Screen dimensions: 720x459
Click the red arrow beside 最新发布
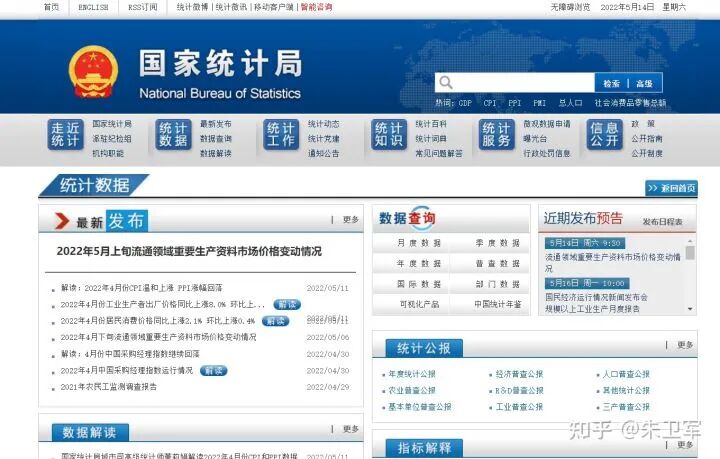click(x=62, y=221)
